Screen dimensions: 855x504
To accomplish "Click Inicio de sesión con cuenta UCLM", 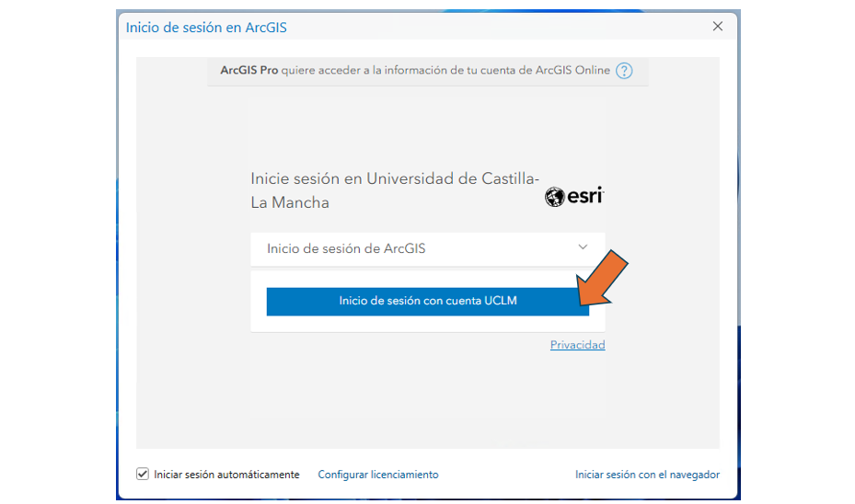I will [x=427, y=302].
